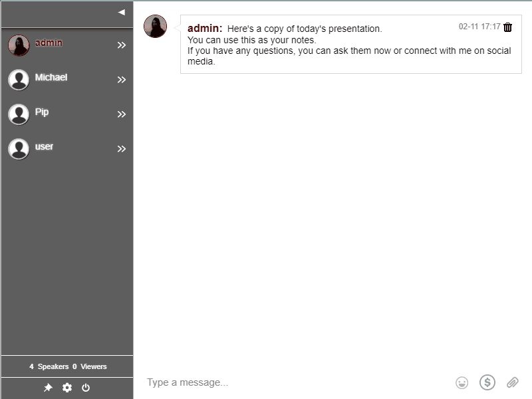
Task: Choose Pip from the speakers list
Action: [x=42, y=112]
